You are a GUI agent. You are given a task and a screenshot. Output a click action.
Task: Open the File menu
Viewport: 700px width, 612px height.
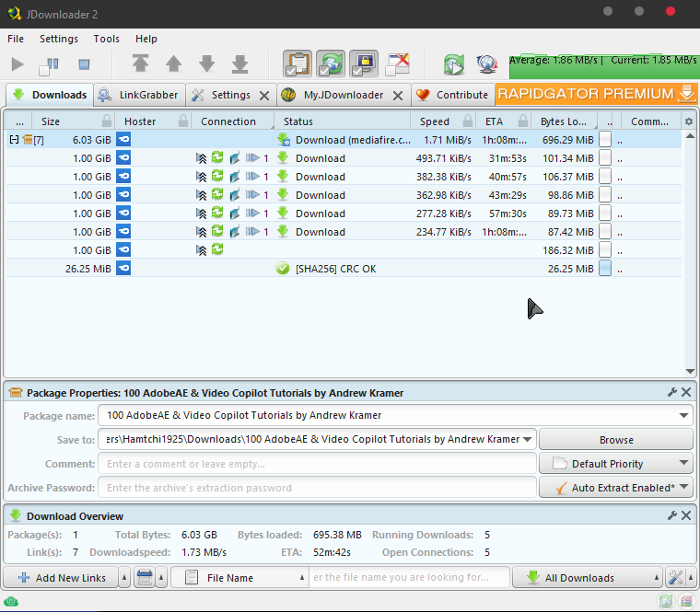16,39
